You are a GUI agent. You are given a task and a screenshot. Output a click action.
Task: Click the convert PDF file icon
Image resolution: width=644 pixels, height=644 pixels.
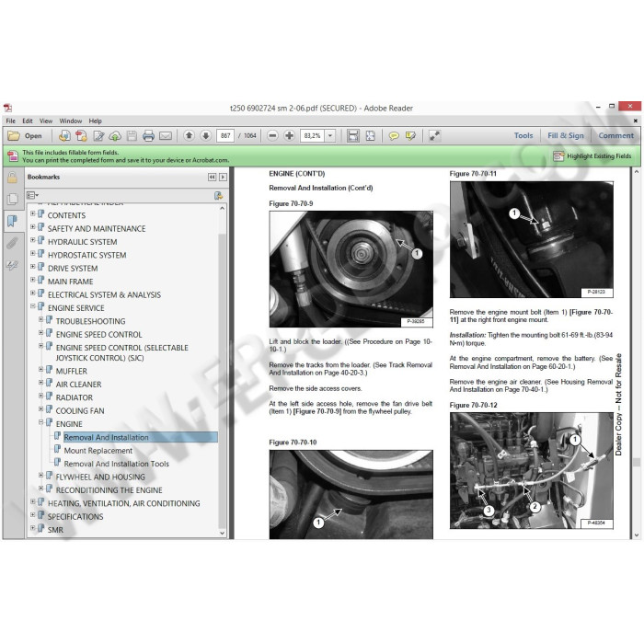point(81,135)
